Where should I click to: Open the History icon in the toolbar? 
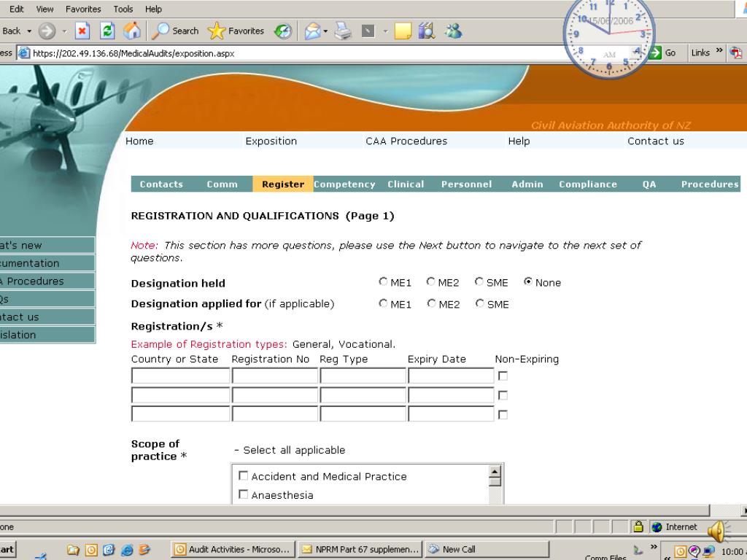pos(283,31)
